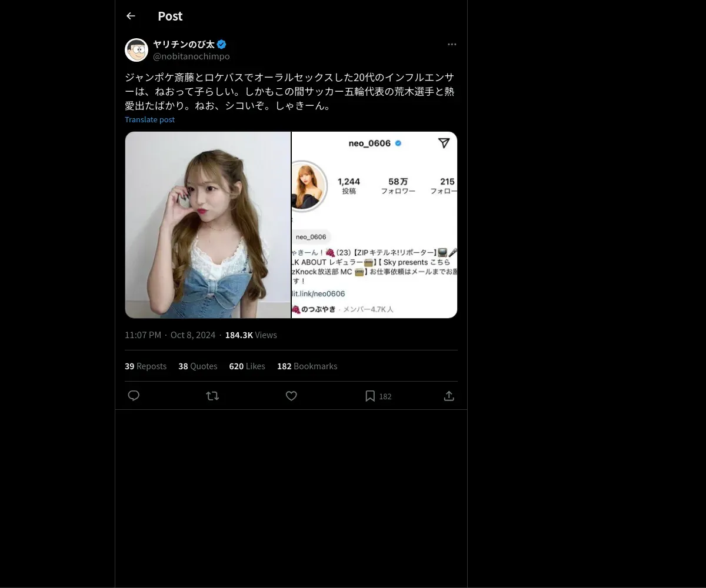Click the 11:07 PM Oct 8, 2024 timestamp
This screenshot has width=706, height=588.
170,335
